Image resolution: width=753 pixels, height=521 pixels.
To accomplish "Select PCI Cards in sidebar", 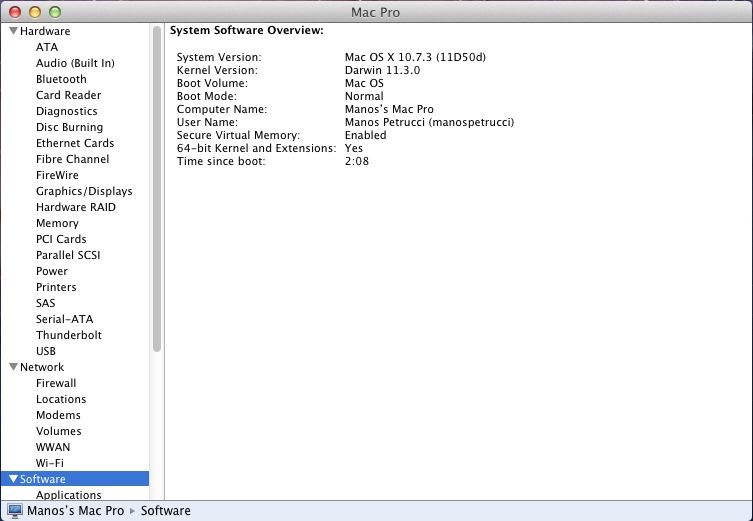I will coord(61,239).
